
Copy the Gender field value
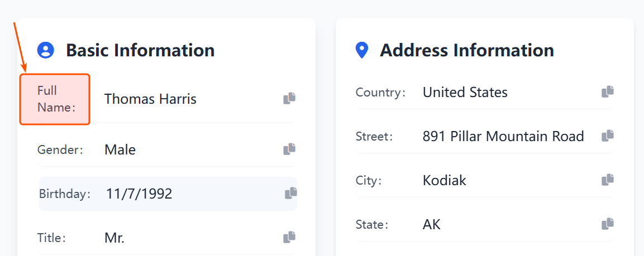pos(289,149)
